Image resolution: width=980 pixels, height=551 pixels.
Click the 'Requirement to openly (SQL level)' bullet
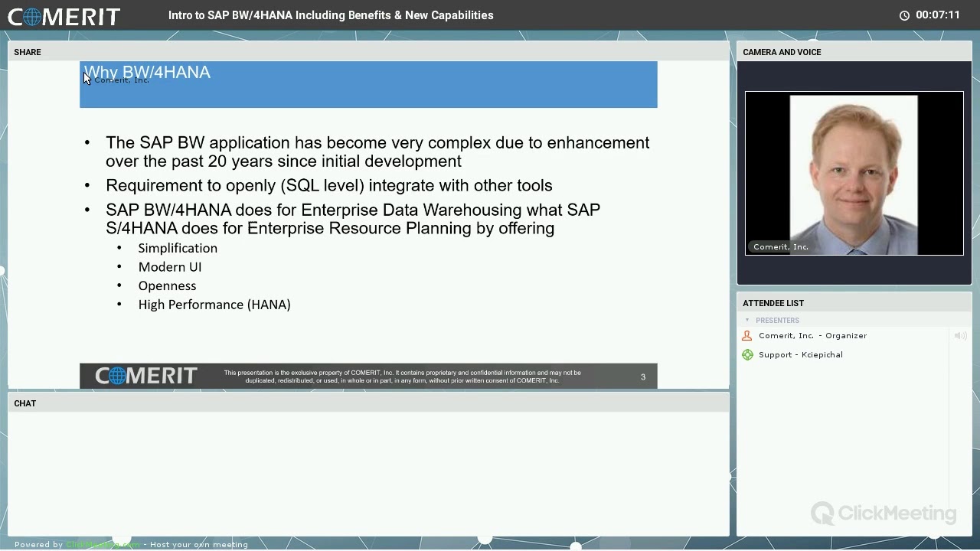[329, 185]
